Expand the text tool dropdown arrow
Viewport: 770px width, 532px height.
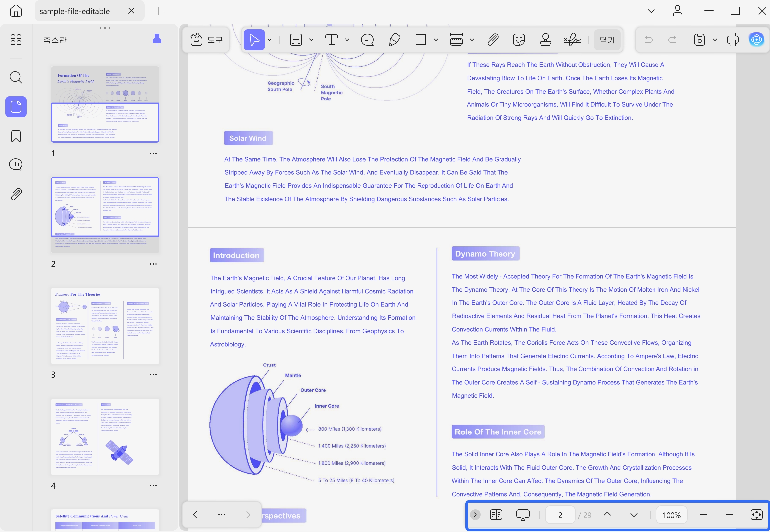(347, 40)
